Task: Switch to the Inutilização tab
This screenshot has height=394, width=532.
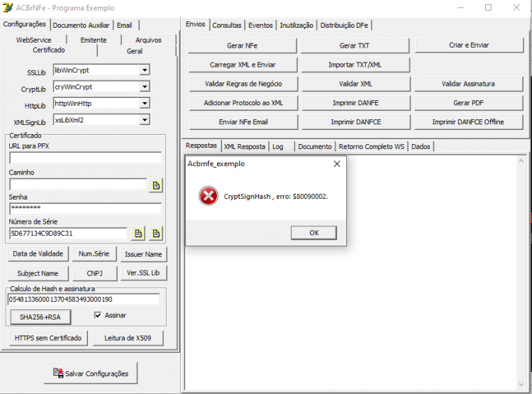Action: [x=297, y=25]
